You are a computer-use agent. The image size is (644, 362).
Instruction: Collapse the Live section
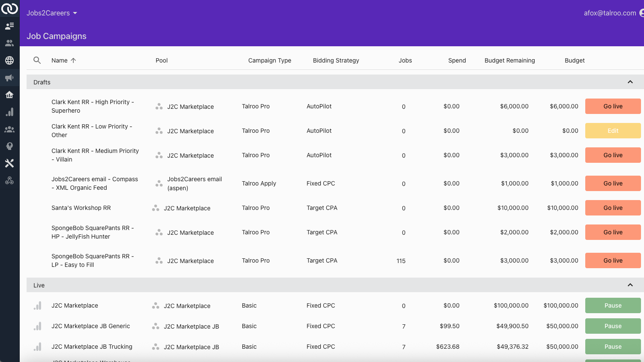tap(630, 285)
